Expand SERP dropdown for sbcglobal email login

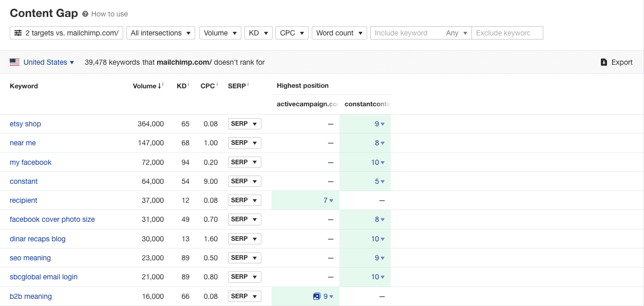click(x=244, y=277)
